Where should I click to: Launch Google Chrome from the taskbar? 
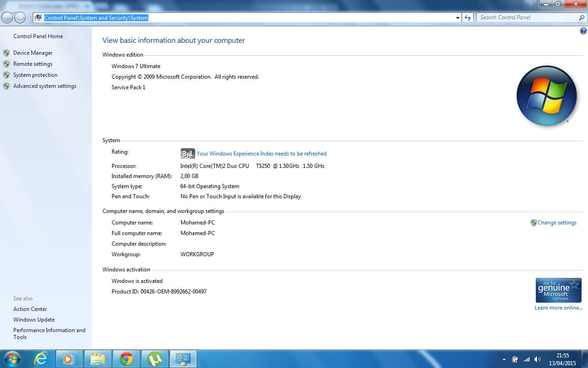pos(126,359)
